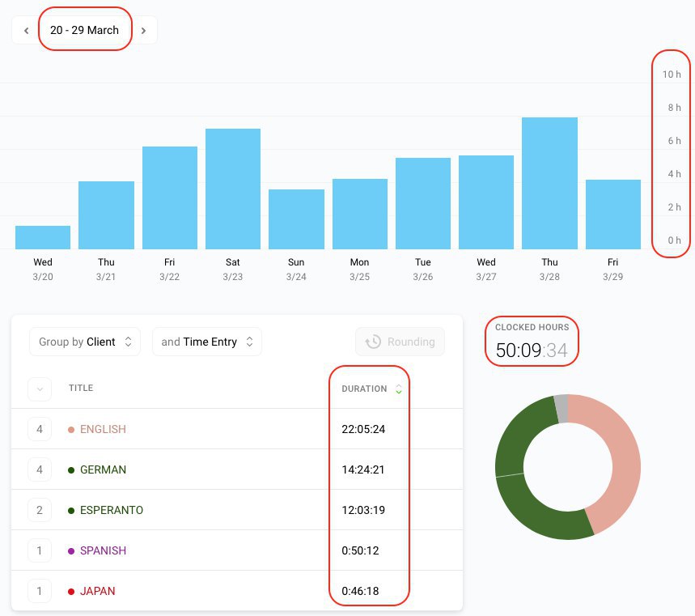Select the GERMAN client name
This screenshot has width=695, height=616.
point(103,469)
